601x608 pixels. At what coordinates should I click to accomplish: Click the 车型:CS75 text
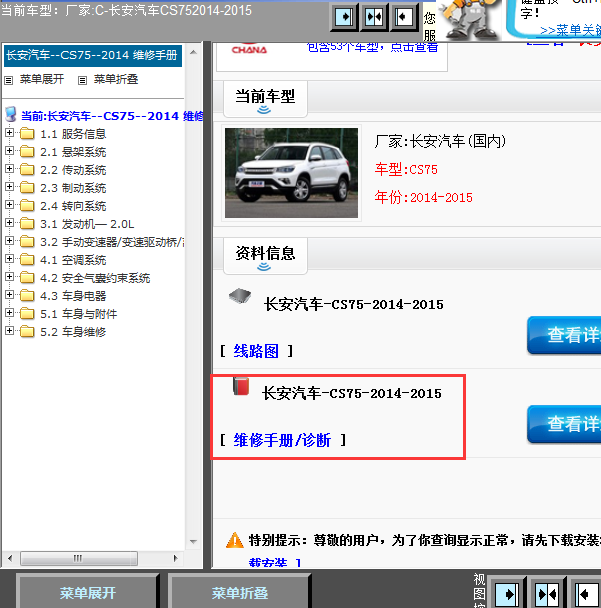pyautogui.click(x=406, y=169)
